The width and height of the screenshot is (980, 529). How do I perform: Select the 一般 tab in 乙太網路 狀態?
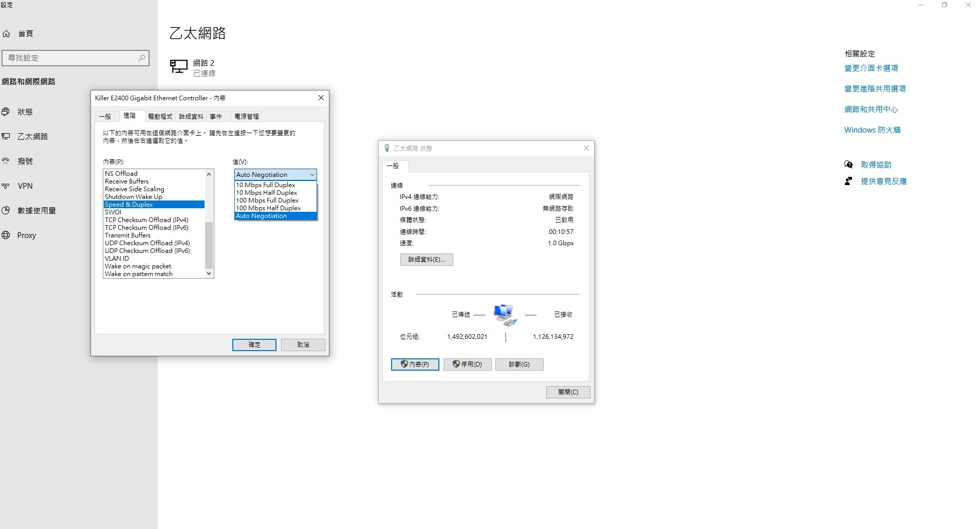coord(395,166)
